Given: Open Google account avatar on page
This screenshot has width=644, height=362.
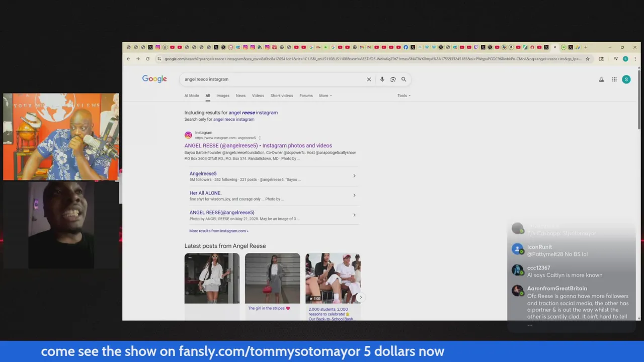Looking at the screenshot, I should point(626,79).
